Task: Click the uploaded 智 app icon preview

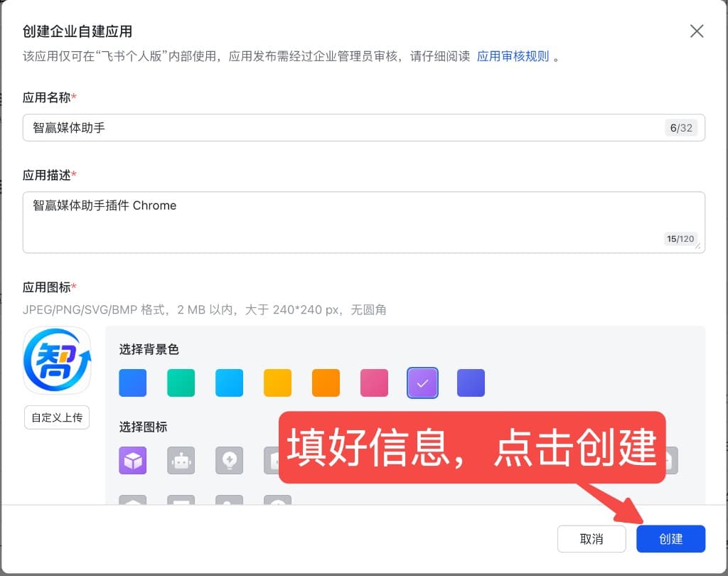Action: tap(57, 361)
